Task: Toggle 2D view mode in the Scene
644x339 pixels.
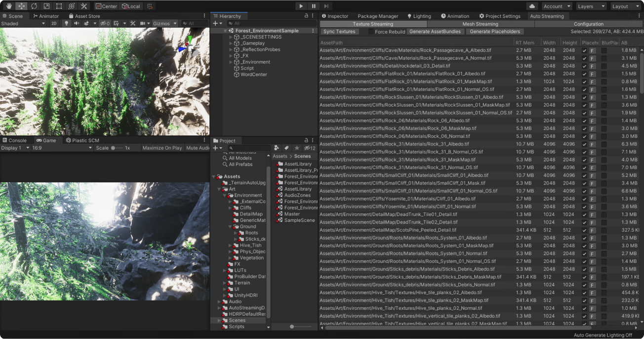Action: 54,24
